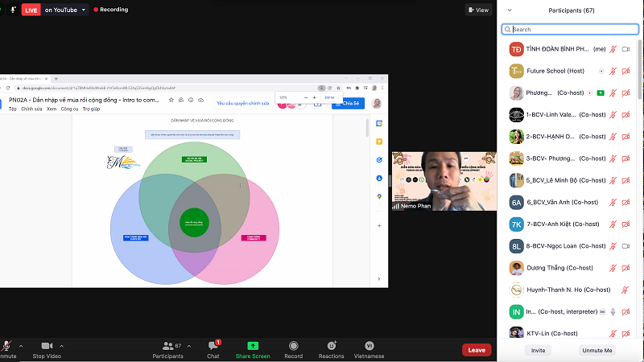Click the Invite button
The width and height of the screenshot is (644, 362).
(x=538, y=351)
